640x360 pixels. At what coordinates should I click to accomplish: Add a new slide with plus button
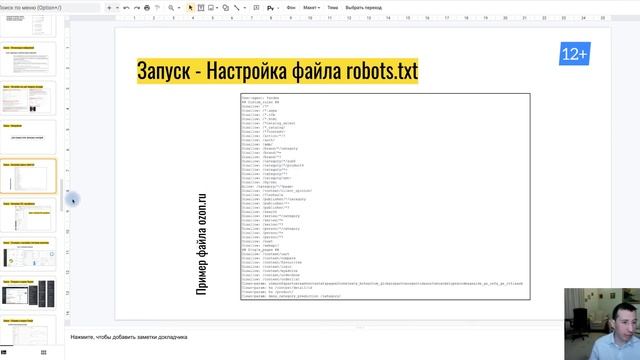point(109,8)
